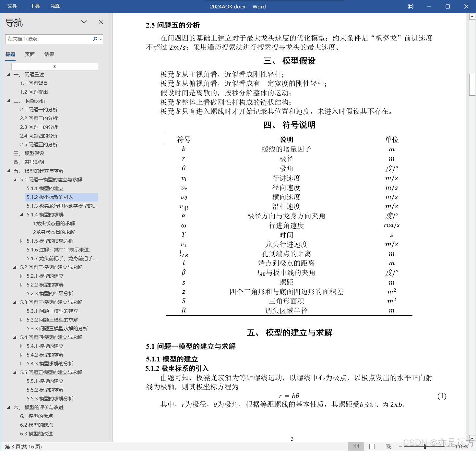The height and width of the screenshot is (451, 476).
Task: Expand 5.2.1 模型的建立 heading
Action: pos(21,276)
